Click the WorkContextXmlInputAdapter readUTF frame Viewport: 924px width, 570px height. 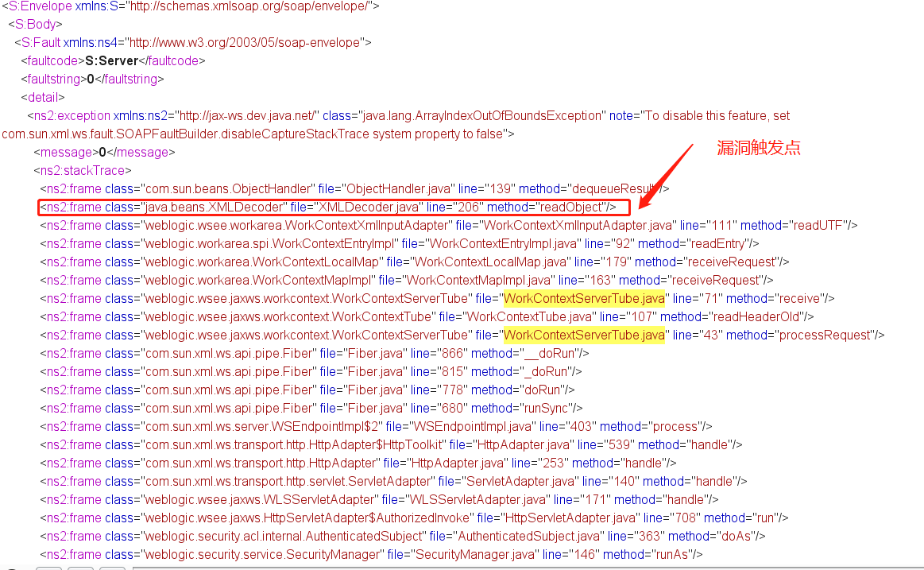click(x=448, y=225)
